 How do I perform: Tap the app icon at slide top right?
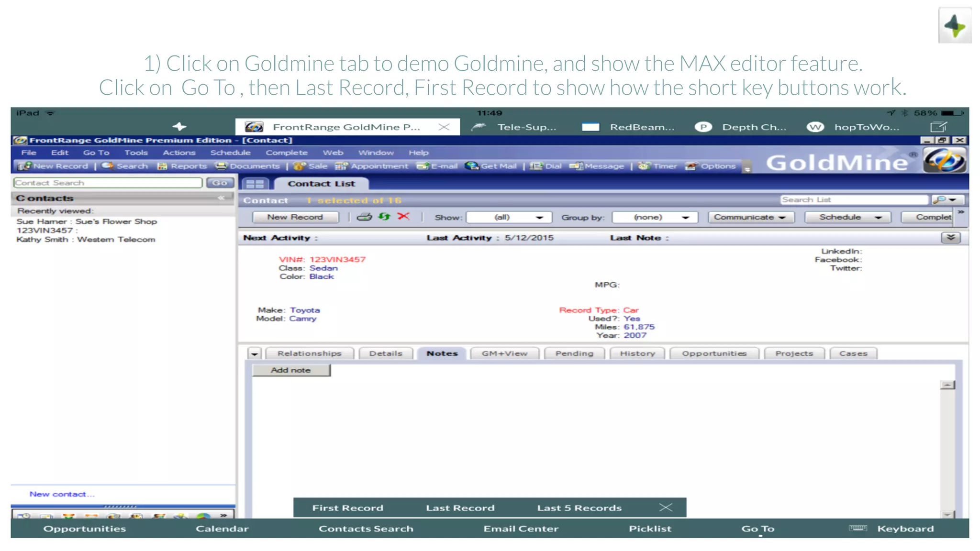[x=955, y=25]
